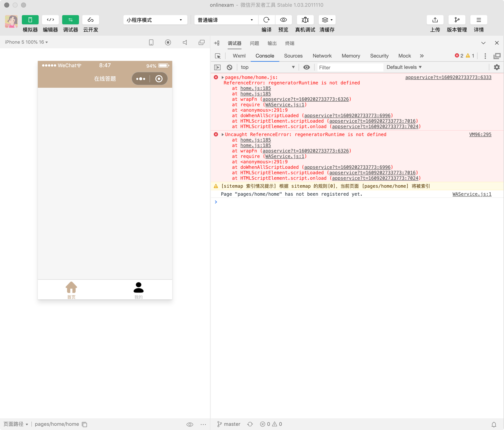504x430 pixels.
Task: Mute the simulator sound
Action: 185,43
